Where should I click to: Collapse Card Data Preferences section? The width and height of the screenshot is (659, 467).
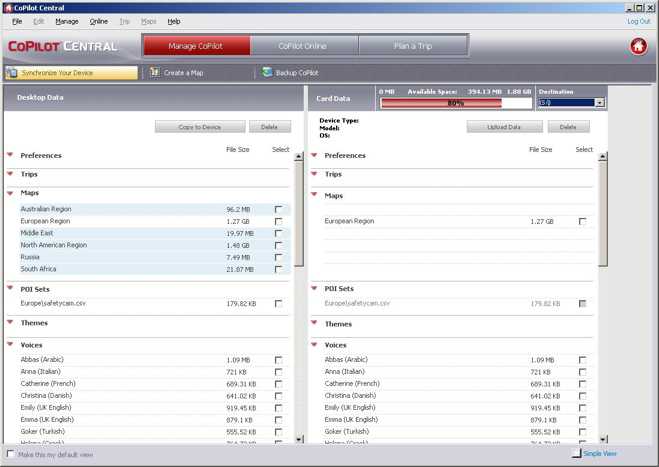[x=314, y=155]
